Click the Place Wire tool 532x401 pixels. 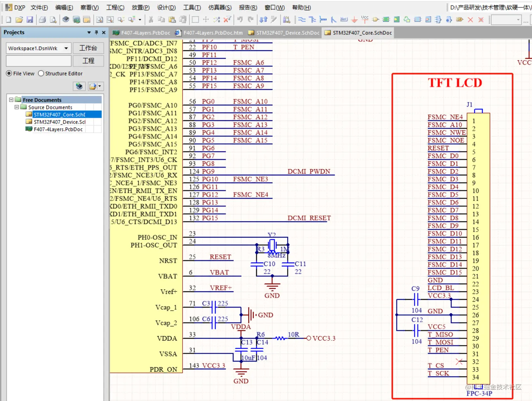point(302,20)
